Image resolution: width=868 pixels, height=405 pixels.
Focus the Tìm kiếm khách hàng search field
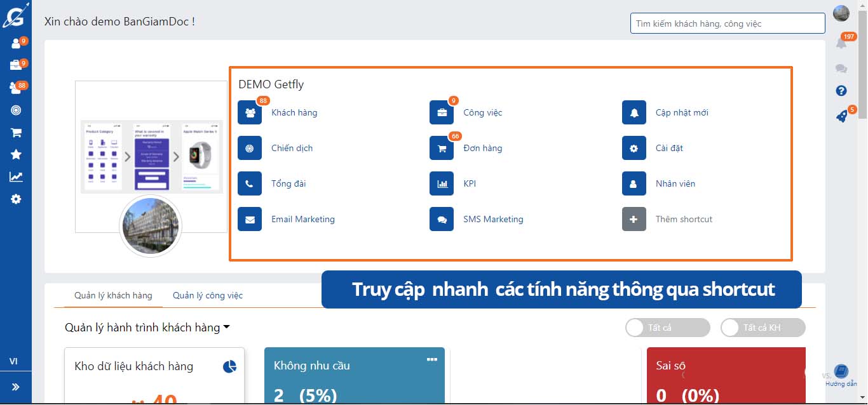tap(728, 23)
